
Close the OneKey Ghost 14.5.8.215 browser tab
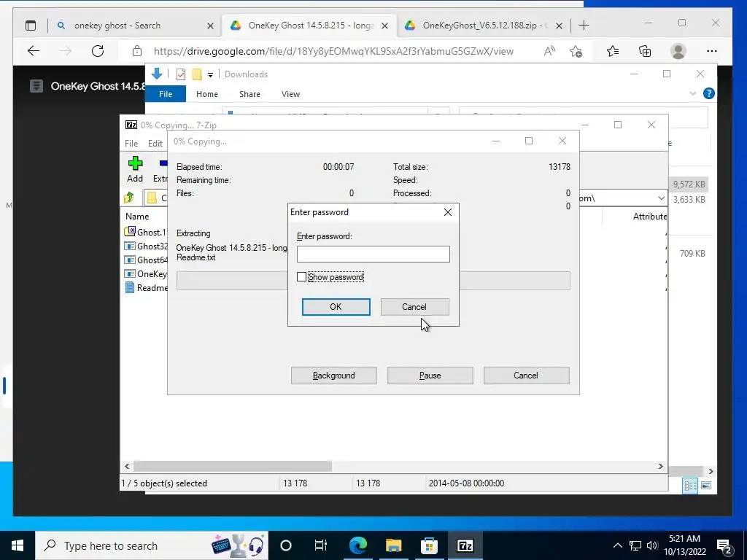click(x=385, y=26)
